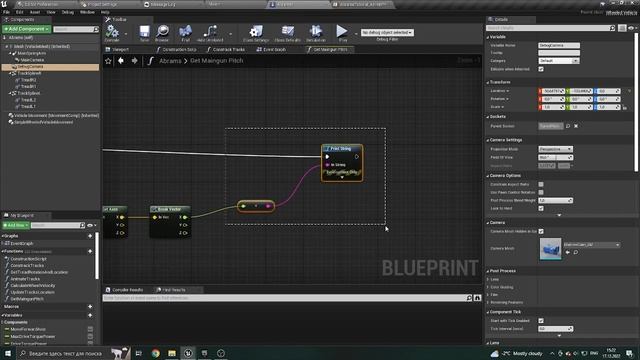The image size is (640, 360).
Task: Open the ConstructionScript function
Action: click(28, 259)
